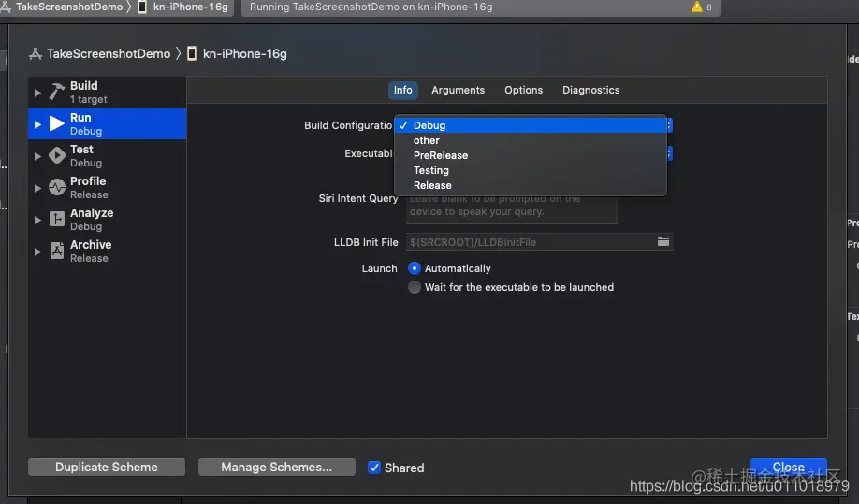Click the Running TakeScreenshotDemo status bar
Screen dimensions: 859x504
click(480, 7)
